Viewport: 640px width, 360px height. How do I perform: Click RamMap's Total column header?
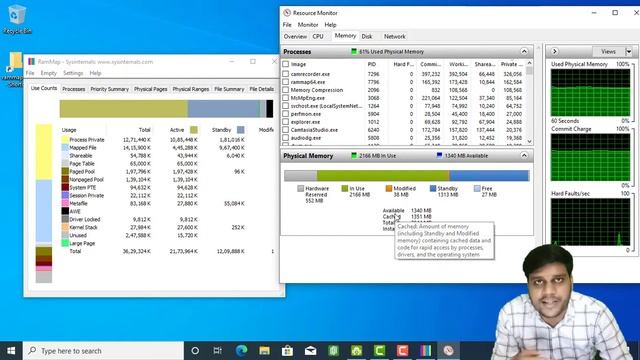[x=144, y=130]
